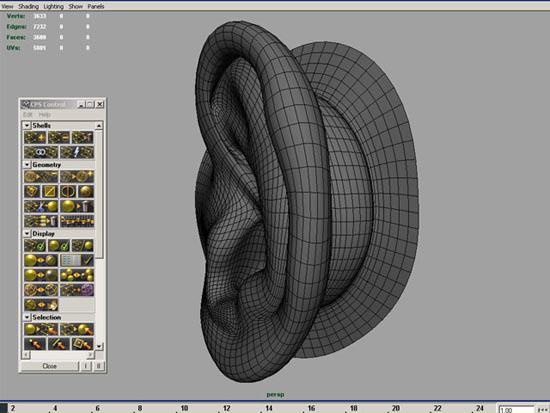
Task: Toggle the list panel checkmark icon
Action: pos(76,260)
